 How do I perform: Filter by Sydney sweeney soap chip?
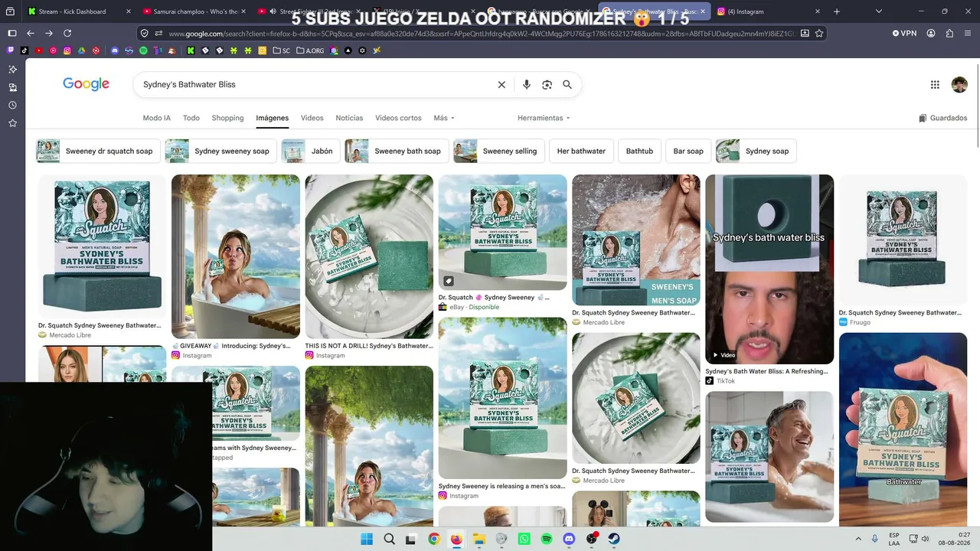point(220,151)
